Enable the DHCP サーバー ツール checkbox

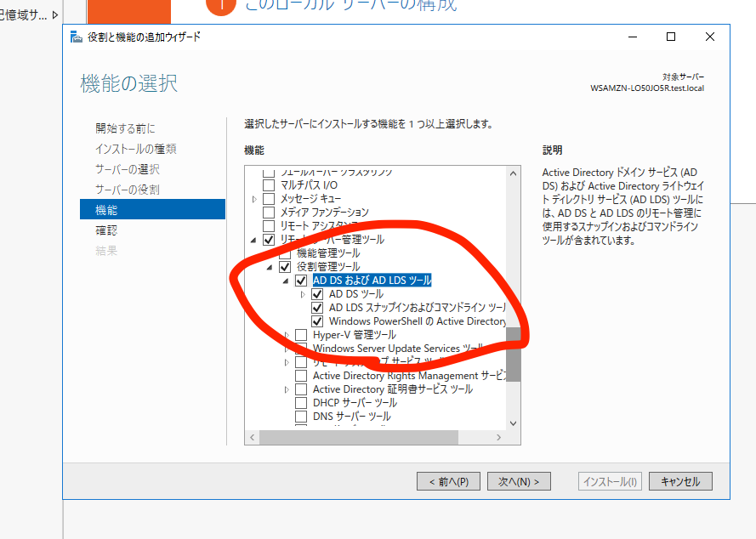tap(302, 402)
